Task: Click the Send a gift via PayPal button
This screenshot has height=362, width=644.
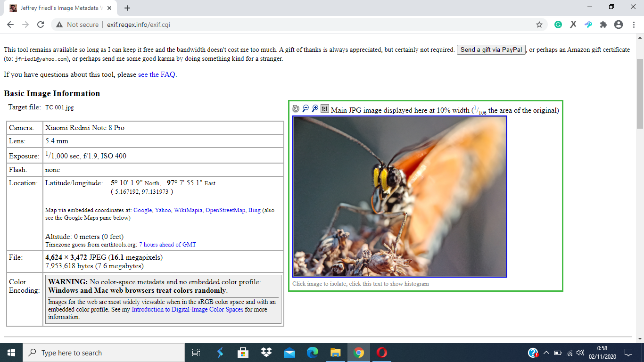Action: pyautogui.click(x=491, y=49)
